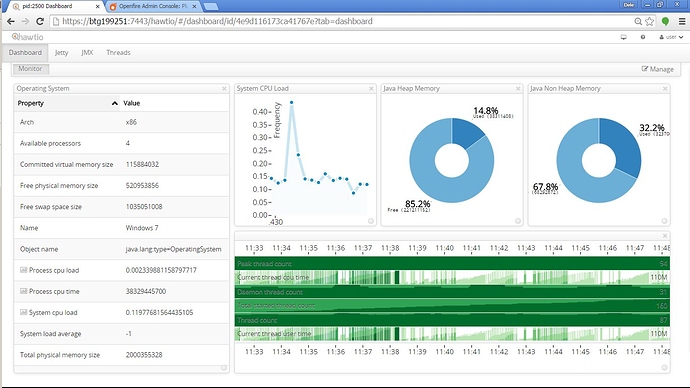Image resolution: width=690 pixels, height=388 pixels.
Task: Select the Free physical memory size row
Action: 121,186
